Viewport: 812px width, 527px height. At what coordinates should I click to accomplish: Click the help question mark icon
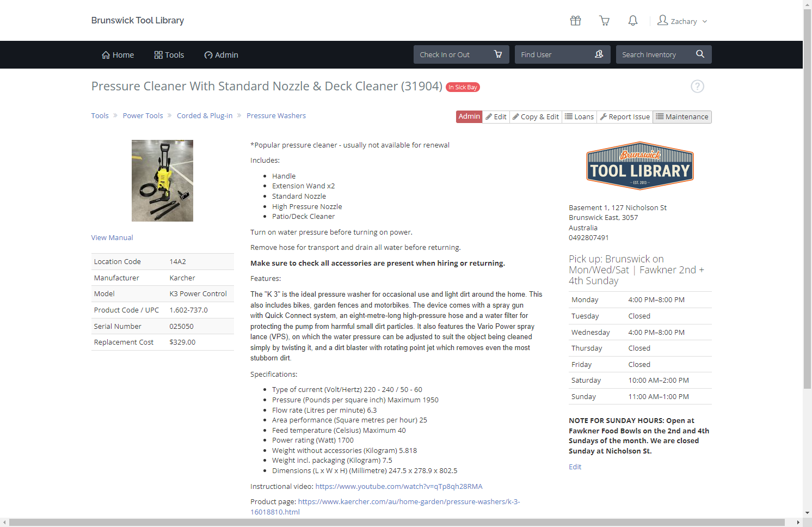(697, 86)
